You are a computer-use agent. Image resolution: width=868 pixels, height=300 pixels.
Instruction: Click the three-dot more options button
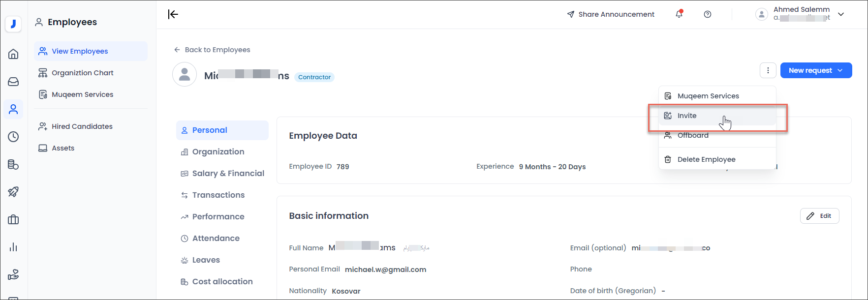(x=768, y=70)
